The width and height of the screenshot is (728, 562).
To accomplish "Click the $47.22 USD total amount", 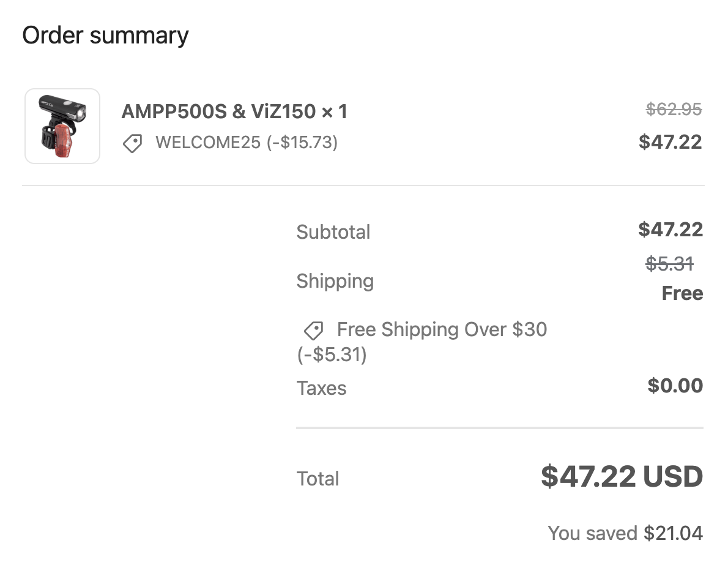I will (622, 476).
